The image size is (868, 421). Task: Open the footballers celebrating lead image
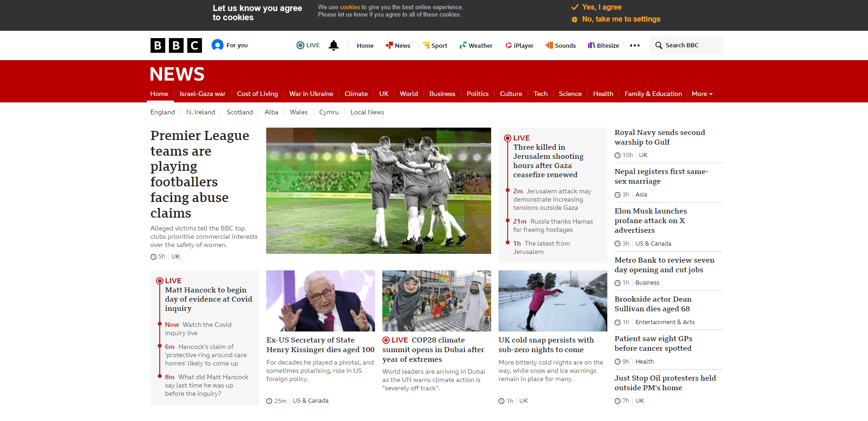tap(379, 191)
